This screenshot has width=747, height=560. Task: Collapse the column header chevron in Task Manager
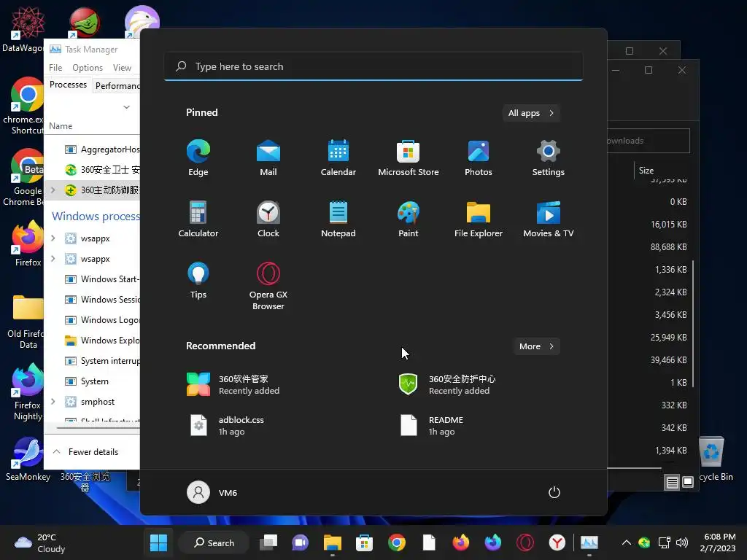tap(127, 106)
